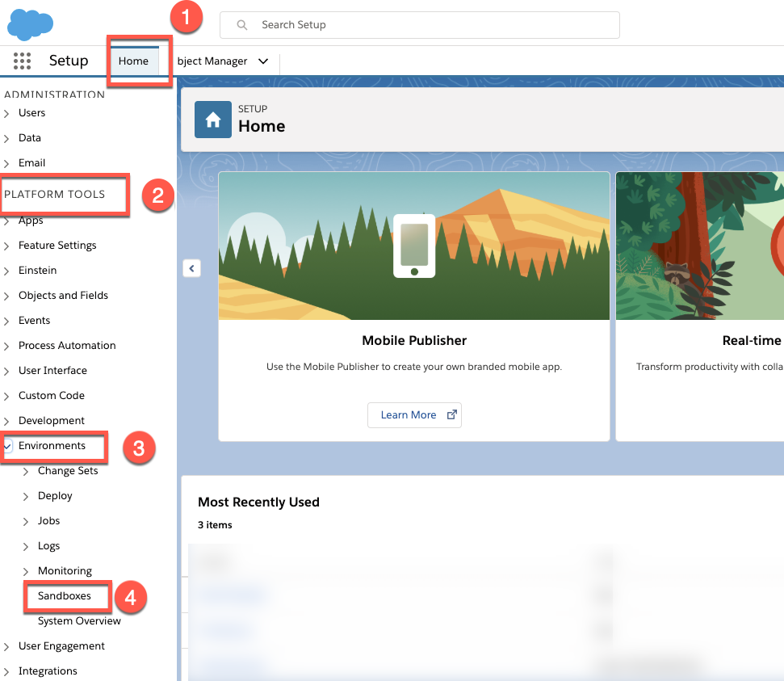784x681 pixels.
Task: Click the Setup app name label
Action: pyautogui.click(x=69, y=61)
